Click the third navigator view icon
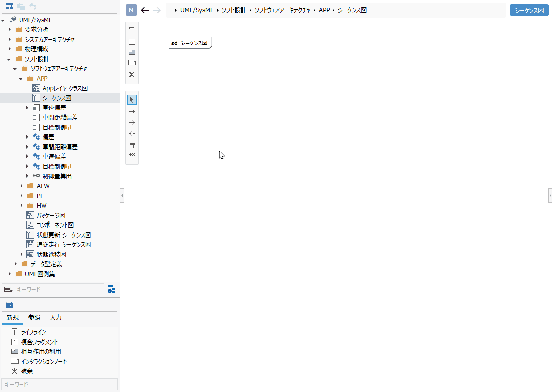This screenshot has width=552, height=392. (x=32, y=6)
